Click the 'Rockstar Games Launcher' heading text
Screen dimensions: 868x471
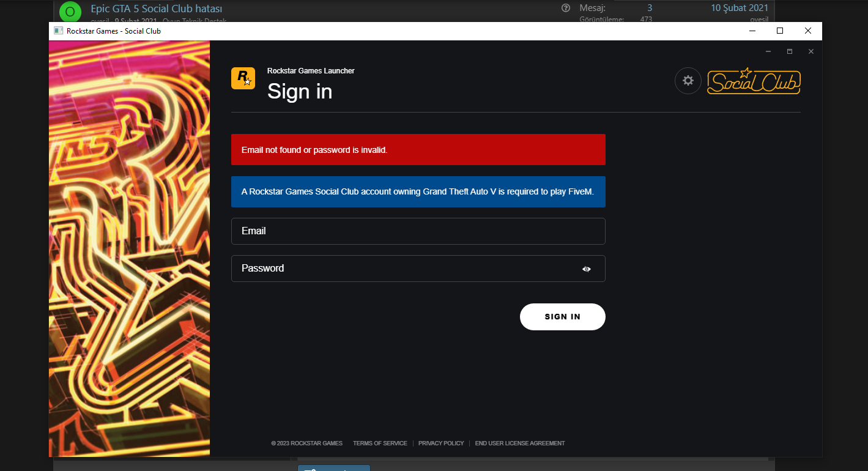pos(311,71)
